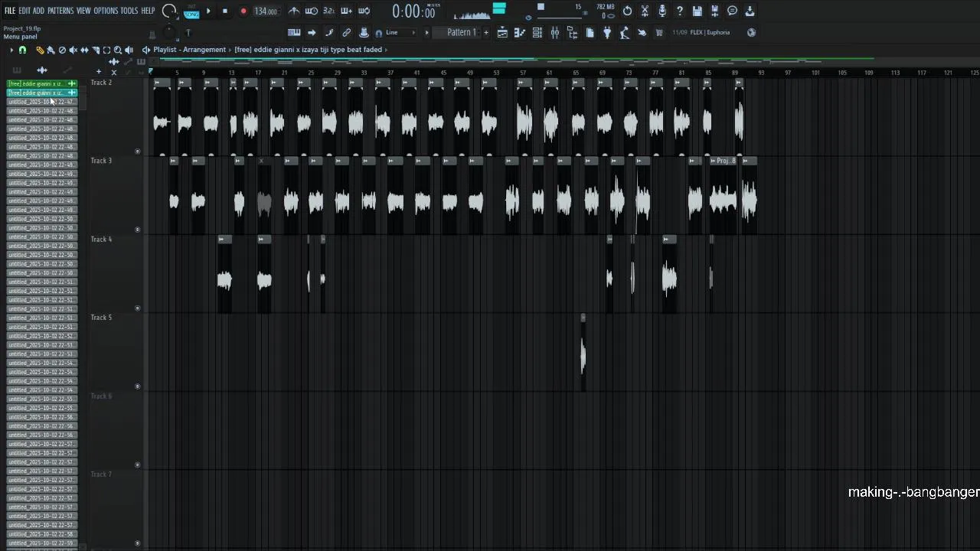This screenshot has width=980, height=551.
Task: Select the playlist zoom tool
Action: point(118,50)
